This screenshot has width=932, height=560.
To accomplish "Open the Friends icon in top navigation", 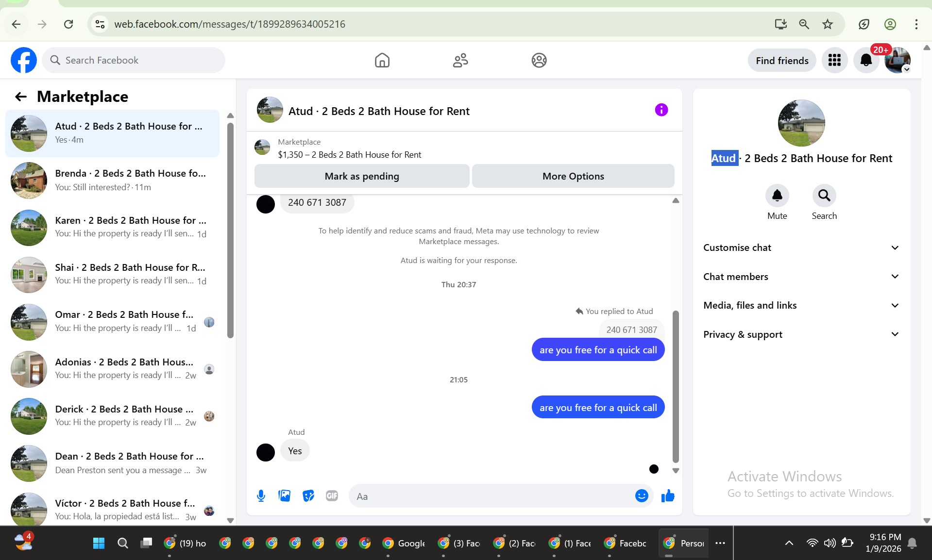I will tap(460, 60).
